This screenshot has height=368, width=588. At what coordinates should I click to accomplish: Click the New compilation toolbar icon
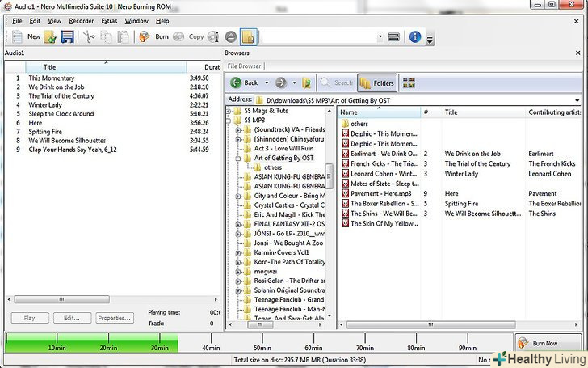coord(18,36)
